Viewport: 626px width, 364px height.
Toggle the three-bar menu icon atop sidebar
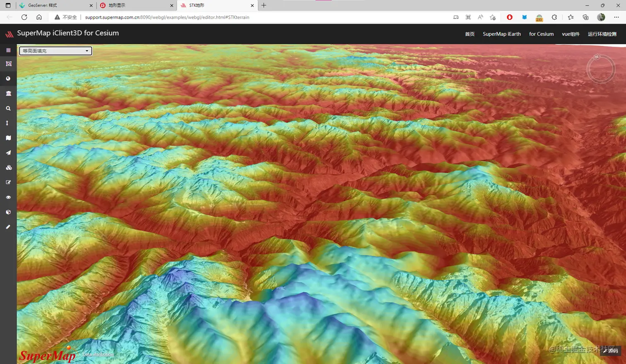coord(8,50)
